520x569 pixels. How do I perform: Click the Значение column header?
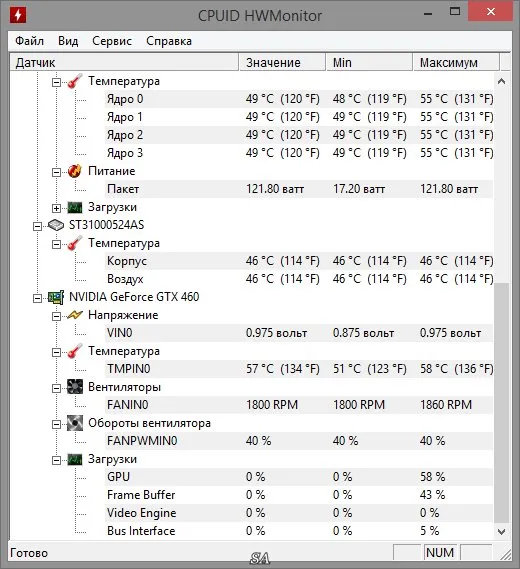[282, 62]
